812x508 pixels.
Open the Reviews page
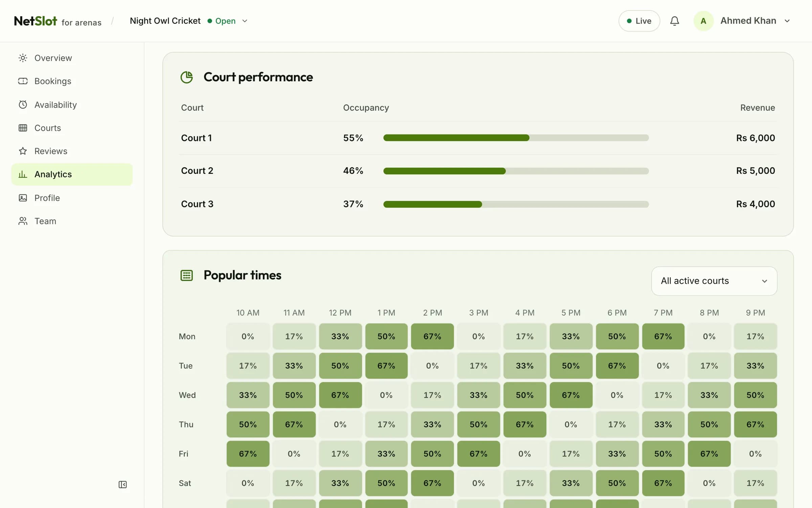pyautogui.click(x=72, y=151)
